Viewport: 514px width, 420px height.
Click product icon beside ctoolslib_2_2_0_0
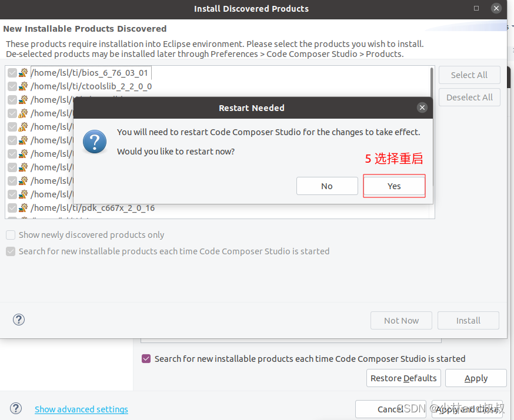(x=23, y=86)
